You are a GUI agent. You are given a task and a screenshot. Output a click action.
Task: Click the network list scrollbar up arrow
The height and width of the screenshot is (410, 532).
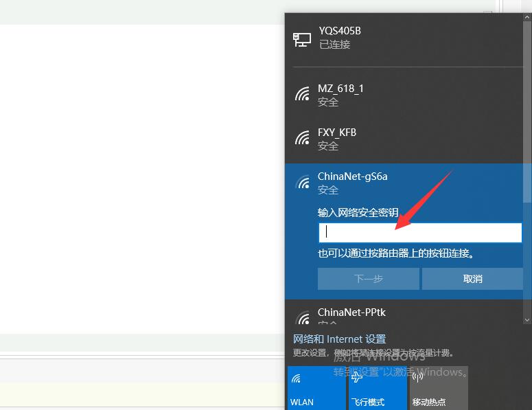tap(527, 16)
